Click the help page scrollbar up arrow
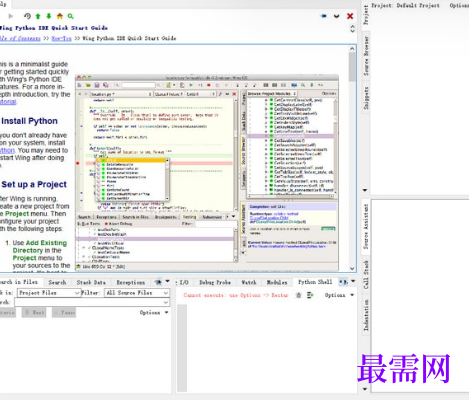The height and width of the screenshot is (400, 469). pyautogui.click(x=352, y=49)
